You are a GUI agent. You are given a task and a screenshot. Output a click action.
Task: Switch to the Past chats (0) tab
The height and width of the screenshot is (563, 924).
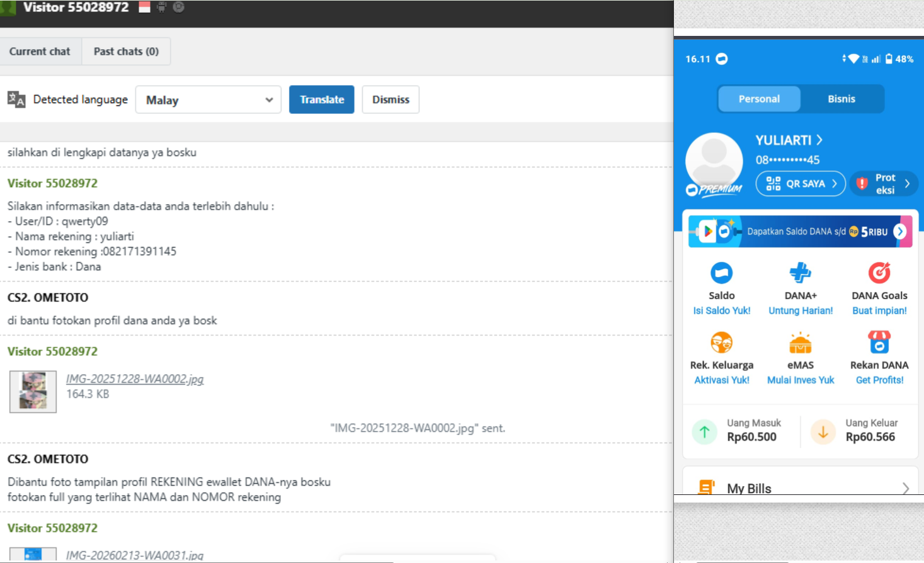(126, 52)
